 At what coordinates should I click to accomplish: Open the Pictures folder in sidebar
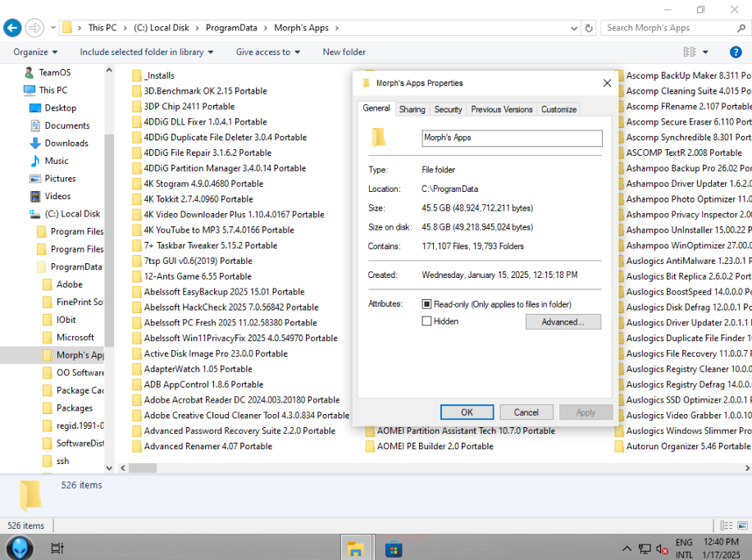tap(60, 179)
